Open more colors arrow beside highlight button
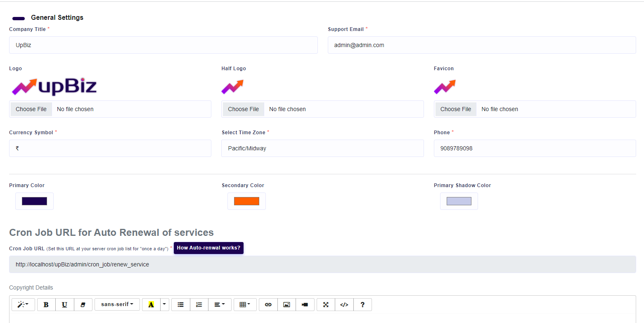The image size is (644, 323). coord(165,304)
